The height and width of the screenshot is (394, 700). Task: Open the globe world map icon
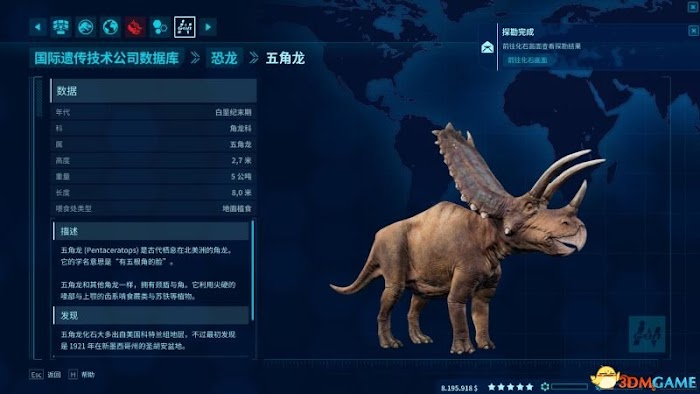[x=110, y=27]
